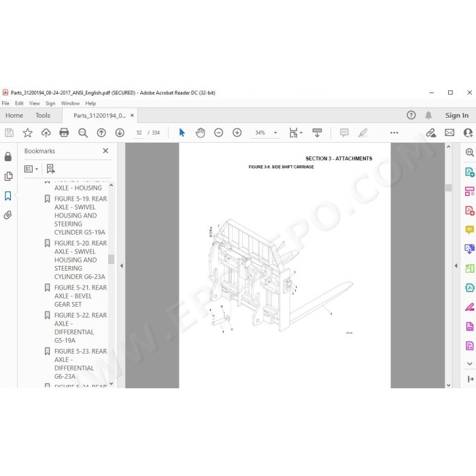The height and width of the screenshot is (476, 476).
Task: Close the Parts_31200194 document tab
Action: (x=132, y=116)
